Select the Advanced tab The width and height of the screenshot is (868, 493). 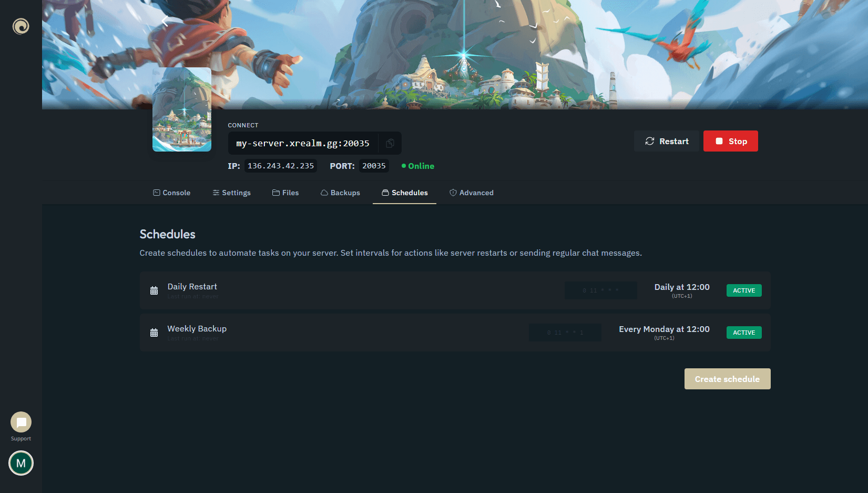471,193
